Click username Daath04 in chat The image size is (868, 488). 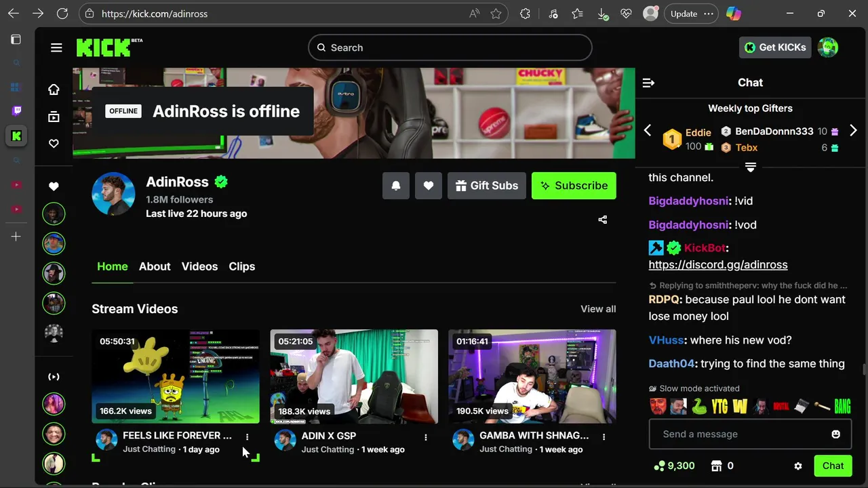(x=671, y=364)
